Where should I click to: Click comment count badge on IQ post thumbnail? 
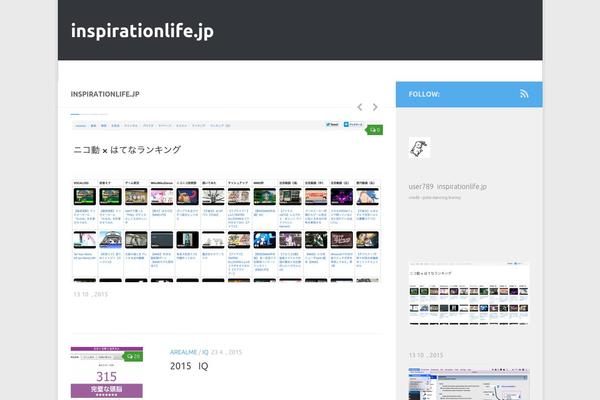click(133, 356)
